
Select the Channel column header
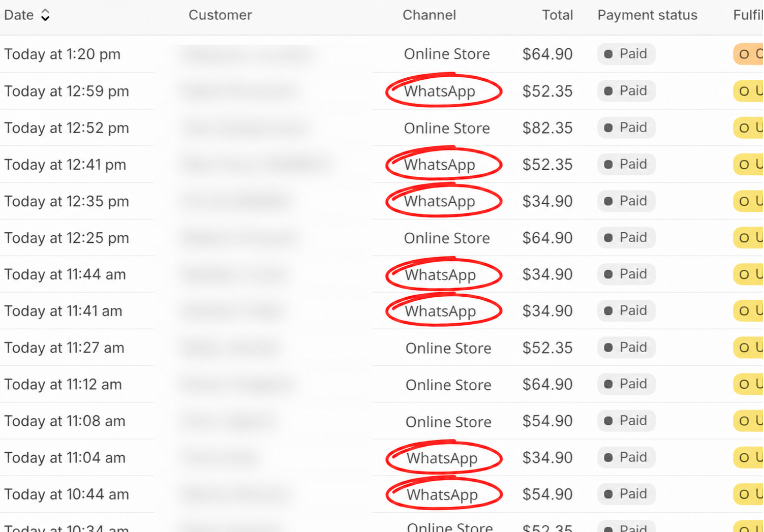pos(429,15)
